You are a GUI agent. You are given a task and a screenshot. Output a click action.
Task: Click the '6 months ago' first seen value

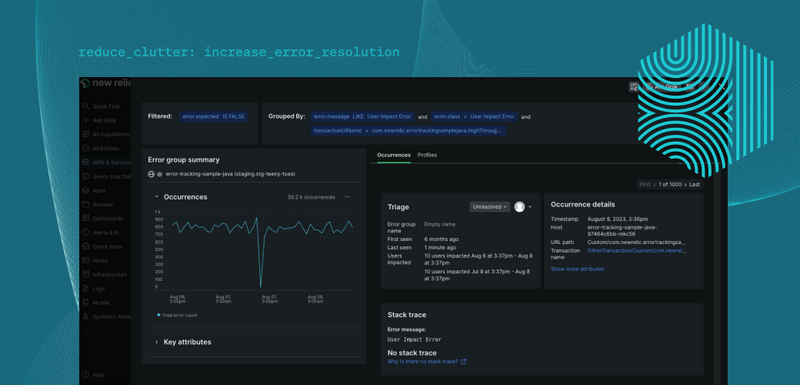[441, 239]
